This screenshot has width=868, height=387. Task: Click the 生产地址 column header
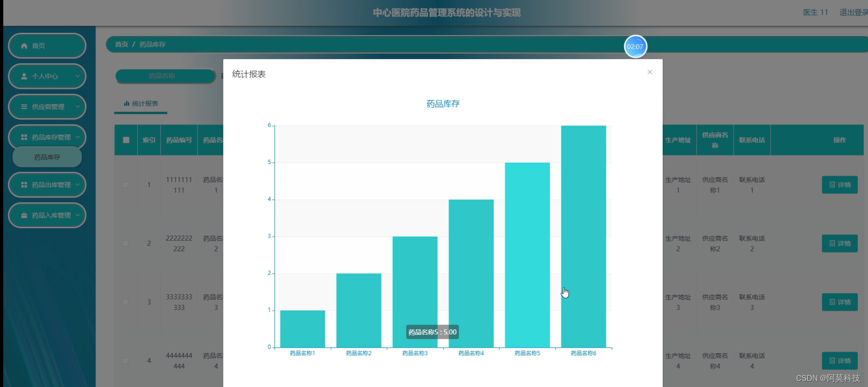pyautogui.click(x=678, y=140)
